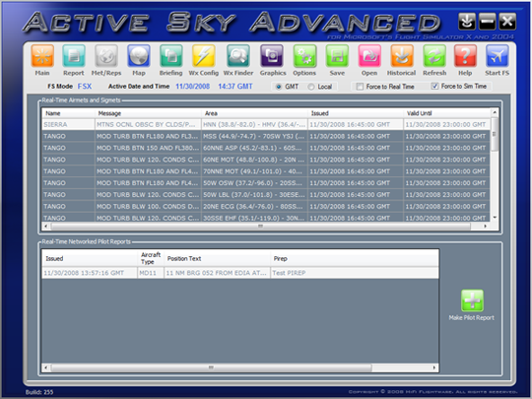The width and height of the screenshot is (532, 399).
Task: Click the active date 11/30/2008
Action: (x=192, y=86)
